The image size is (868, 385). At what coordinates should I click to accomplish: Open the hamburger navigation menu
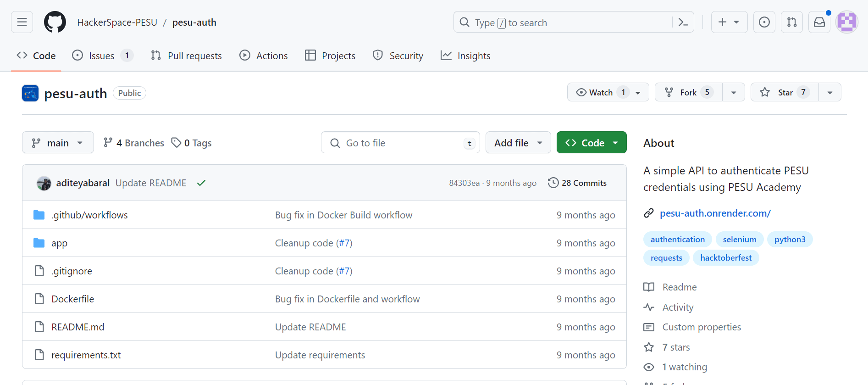pos(22,22)
